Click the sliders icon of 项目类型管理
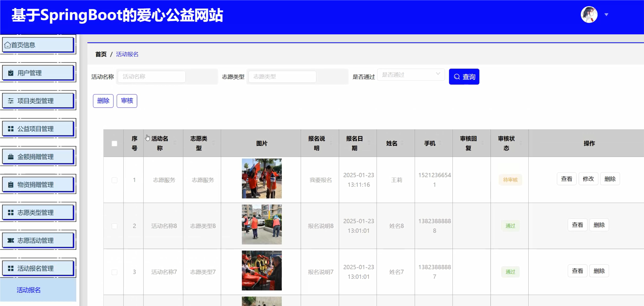The width and height of the screenshot is (644, 306). (x=11, y=101)
